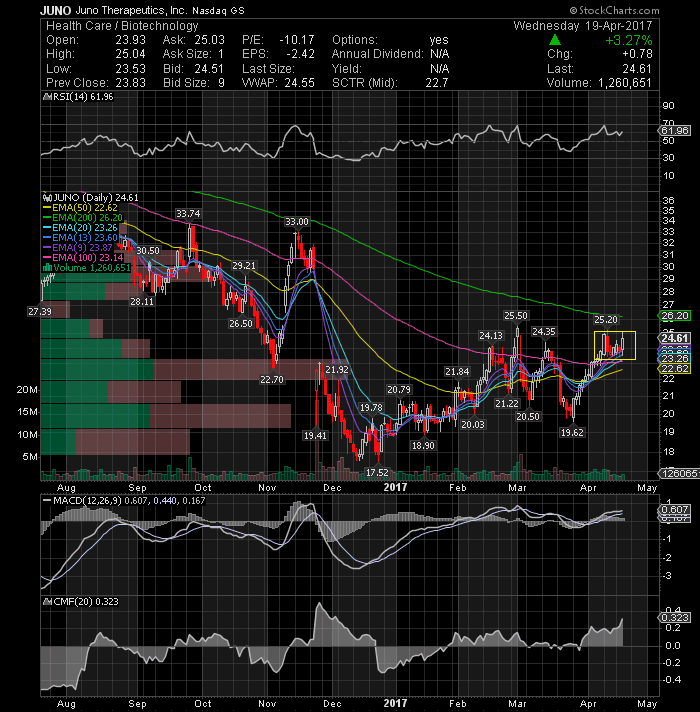Click the P/E value -10.17
The image size is (700, 712).
point(296,40)
